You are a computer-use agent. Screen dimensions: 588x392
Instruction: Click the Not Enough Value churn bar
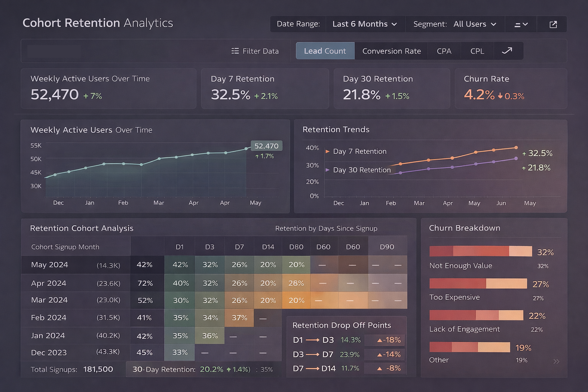click(x=480, y=251)
